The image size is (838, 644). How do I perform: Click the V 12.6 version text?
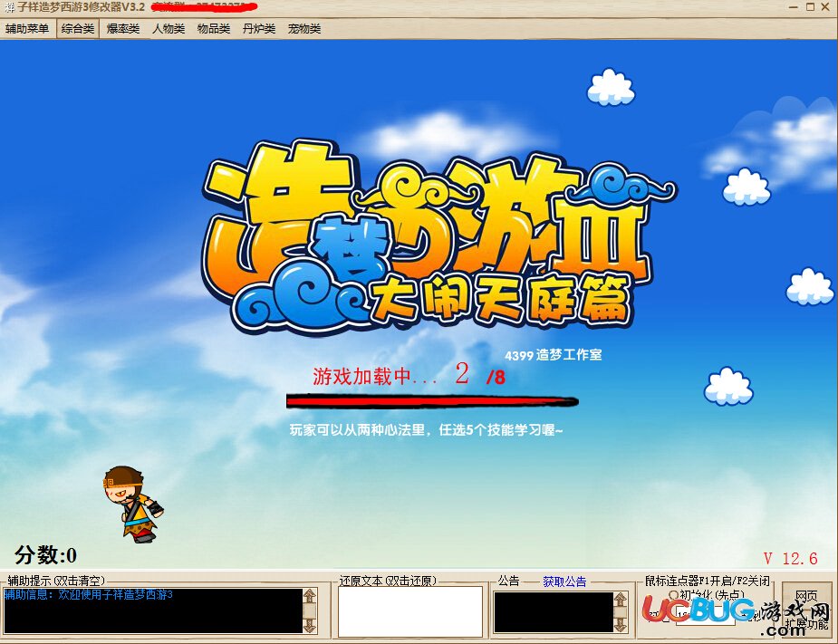(790, 559)
